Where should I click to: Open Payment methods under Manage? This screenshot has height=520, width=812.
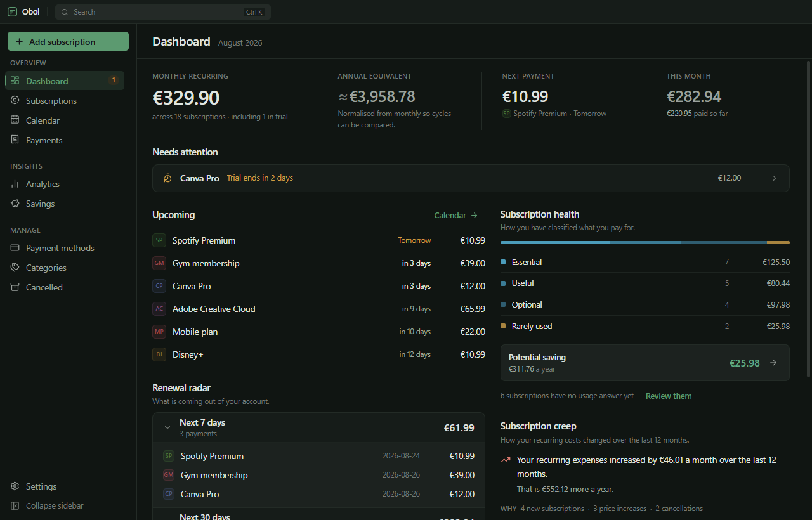point(65,247)
